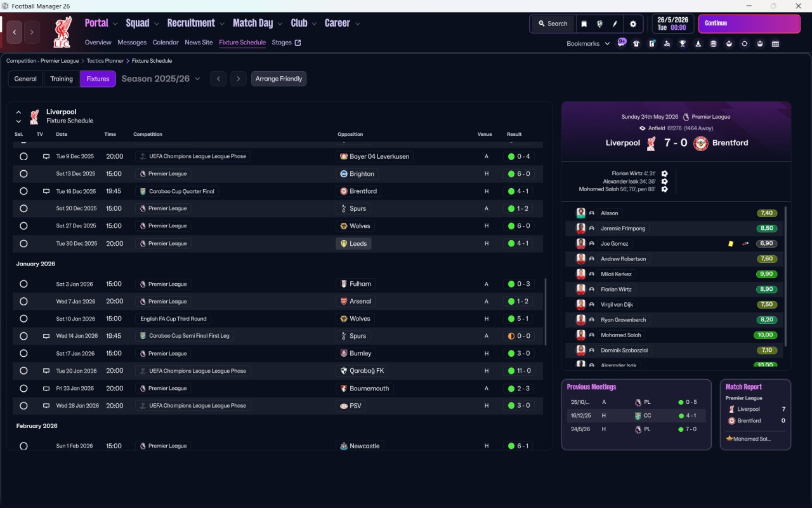The width and height of the screenshot is (812, 508).
Task: Select the radio button for the Fulham fixture
Action: pos(23,284)
